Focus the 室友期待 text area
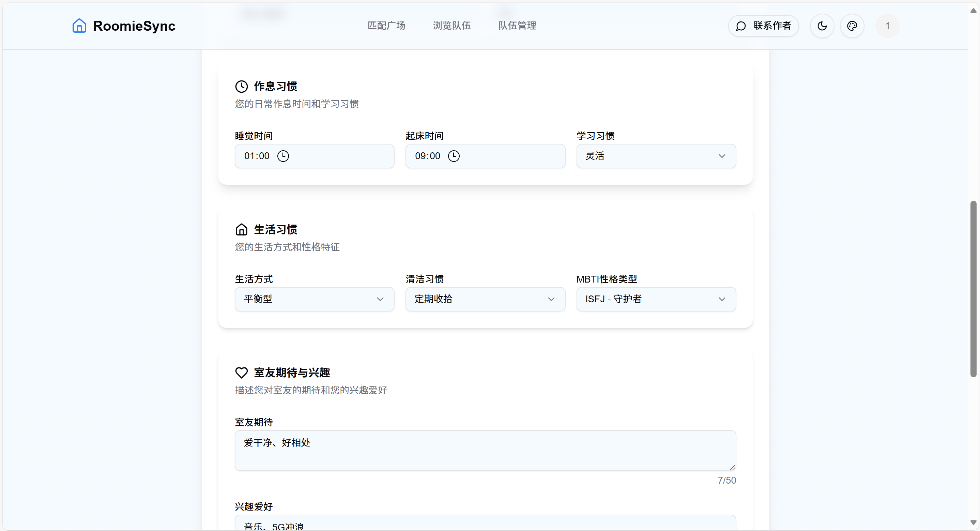The width and height of the screenshot is (980, 531). click(x=485, y=451)
